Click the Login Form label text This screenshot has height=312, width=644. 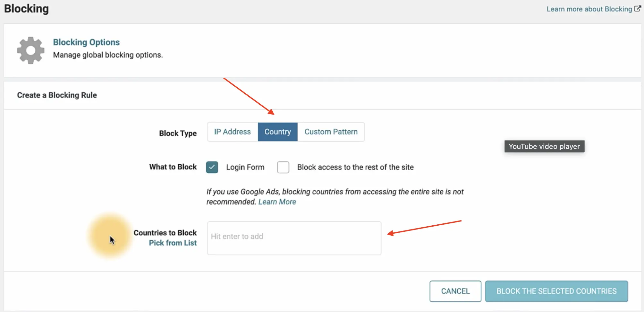point(245,167)
